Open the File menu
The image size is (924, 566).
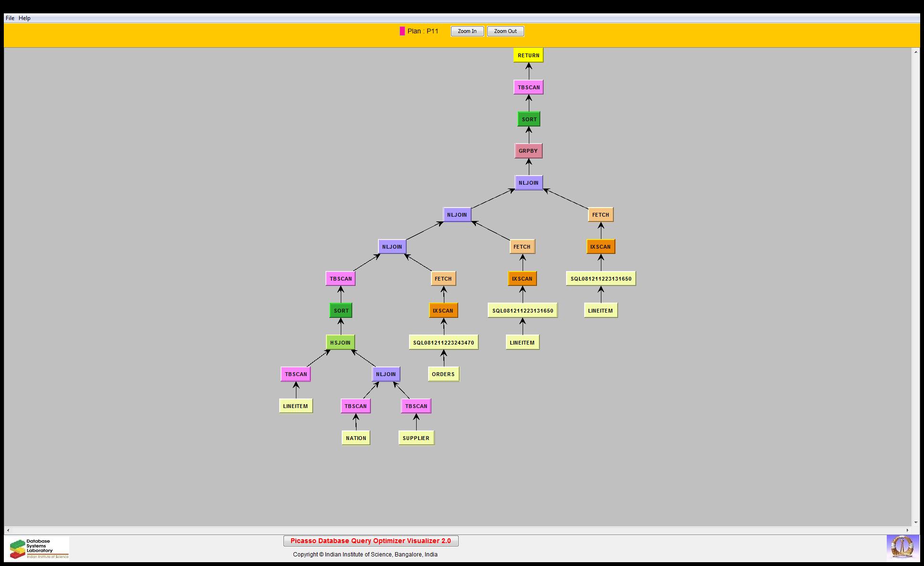point(10,18)
